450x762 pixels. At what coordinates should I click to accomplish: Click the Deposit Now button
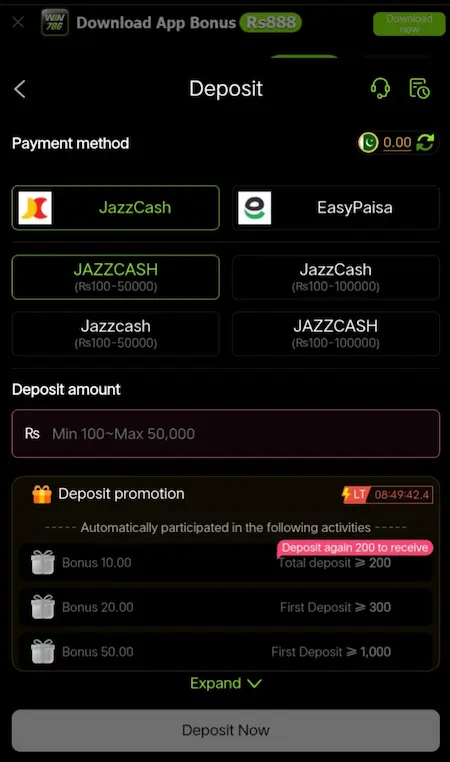tap(226, 730)
